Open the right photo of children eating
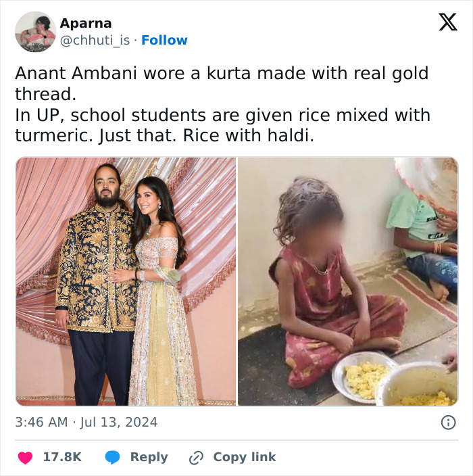 (347, 281)
